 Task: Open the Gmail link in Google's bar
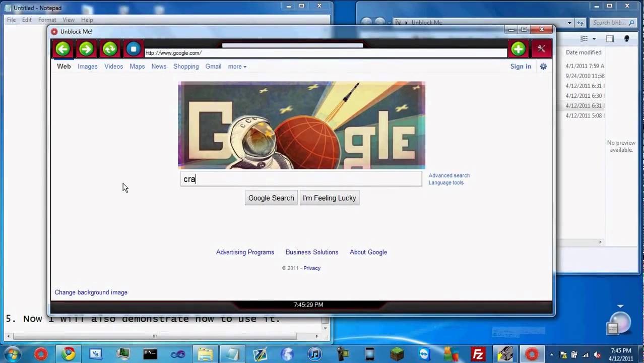coord(213,67)
